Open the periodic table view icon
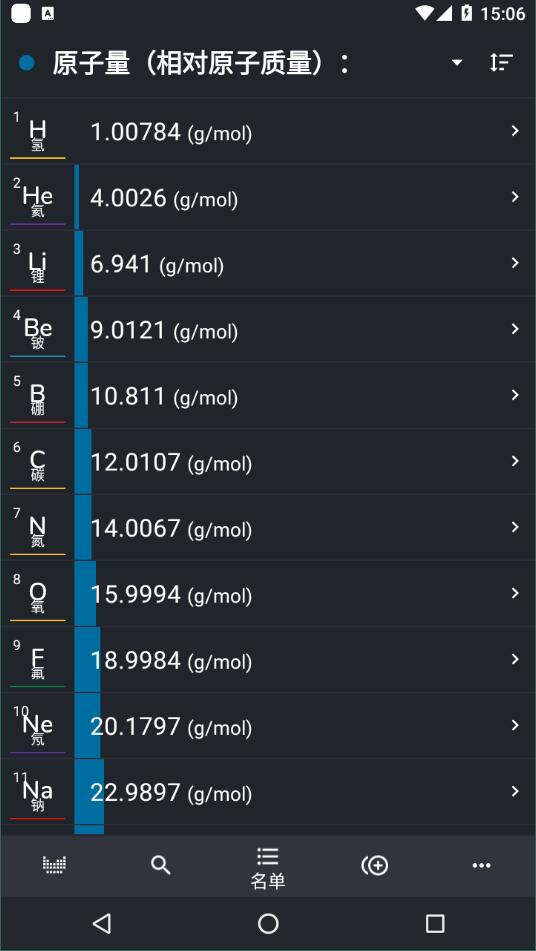Image resolution: width=536 pixels, height=951 pixels. [x=54, y=865]
